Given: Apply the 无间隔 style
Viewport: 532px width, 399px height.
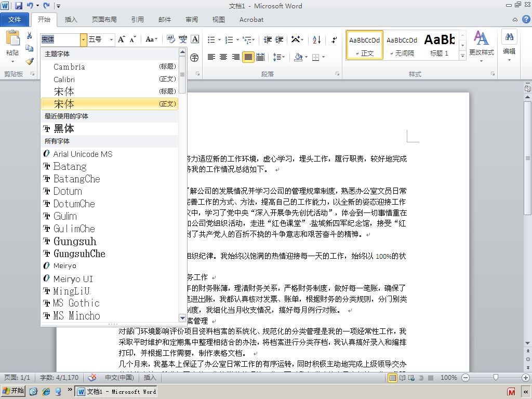Looking at the screenshot, I should [402, 46].
